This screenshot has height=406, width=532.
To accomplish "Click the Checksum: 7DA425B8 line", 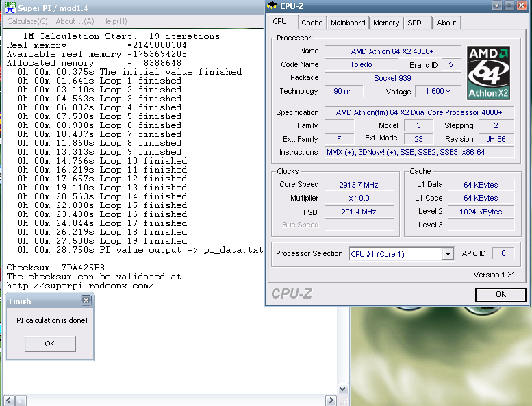I will tap(55, 268).
